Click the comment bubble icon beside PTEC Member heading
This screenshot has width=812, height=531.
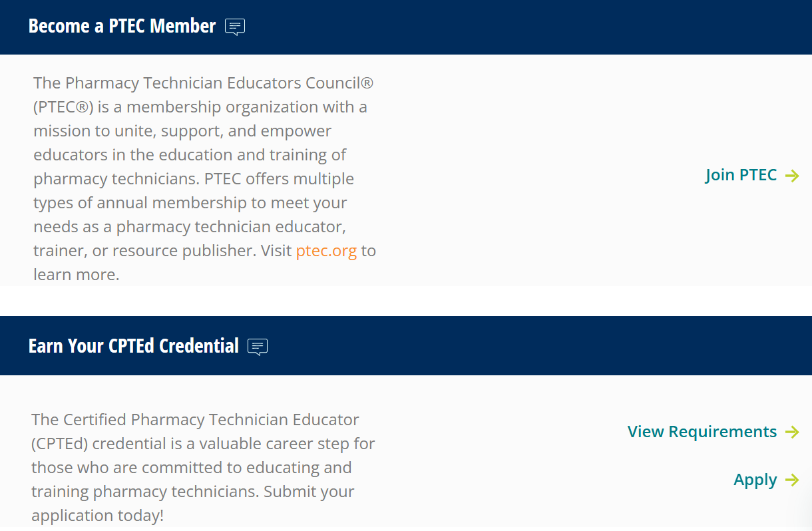click(234, 27)
